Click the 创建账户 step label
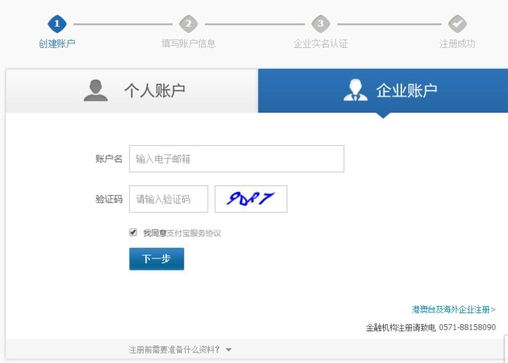This screenshot has height=363, width=508. click(57, 43)
